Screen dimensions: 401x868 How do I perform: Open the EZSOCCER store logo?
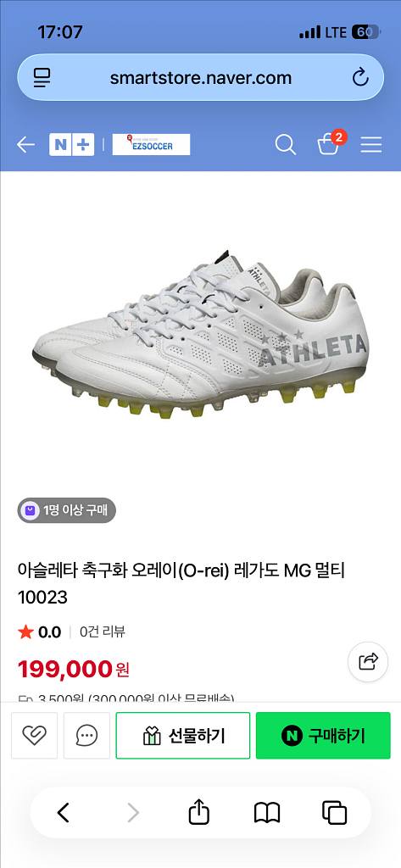click(x=151, y=144)
